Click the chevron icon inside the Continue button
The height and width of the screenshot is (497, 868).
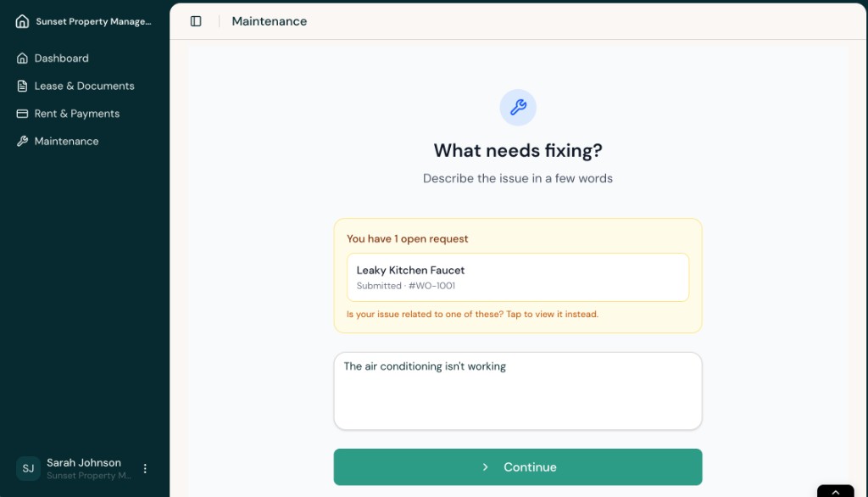pos(485,466)
